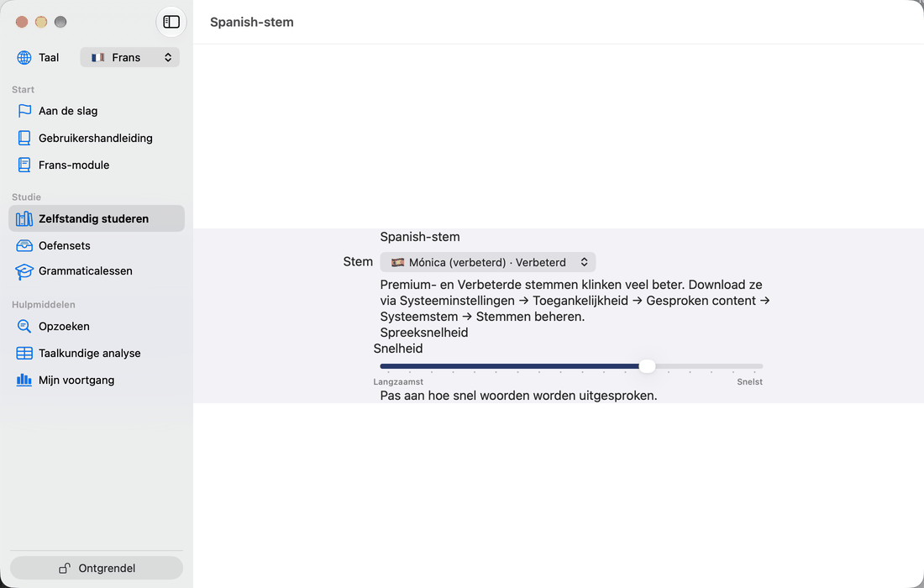Viewport: 924px width, 588px height.
Task: Open Taalkundige analyse table icon
Action: click(24, 353)
